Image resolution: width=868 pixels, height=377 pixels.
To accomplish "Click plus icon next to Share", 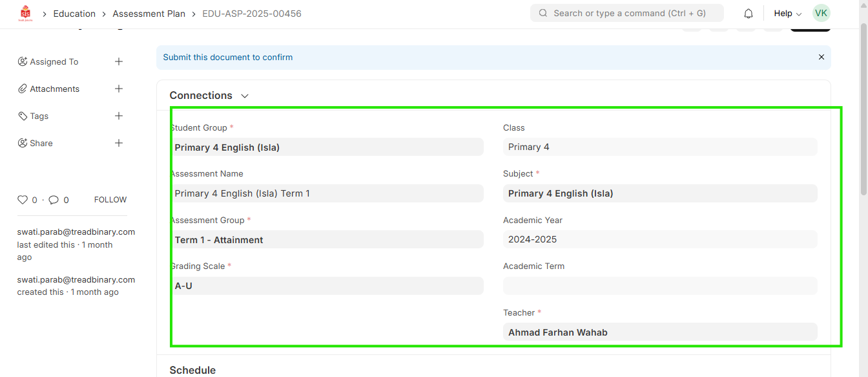I will coord(119,143).
